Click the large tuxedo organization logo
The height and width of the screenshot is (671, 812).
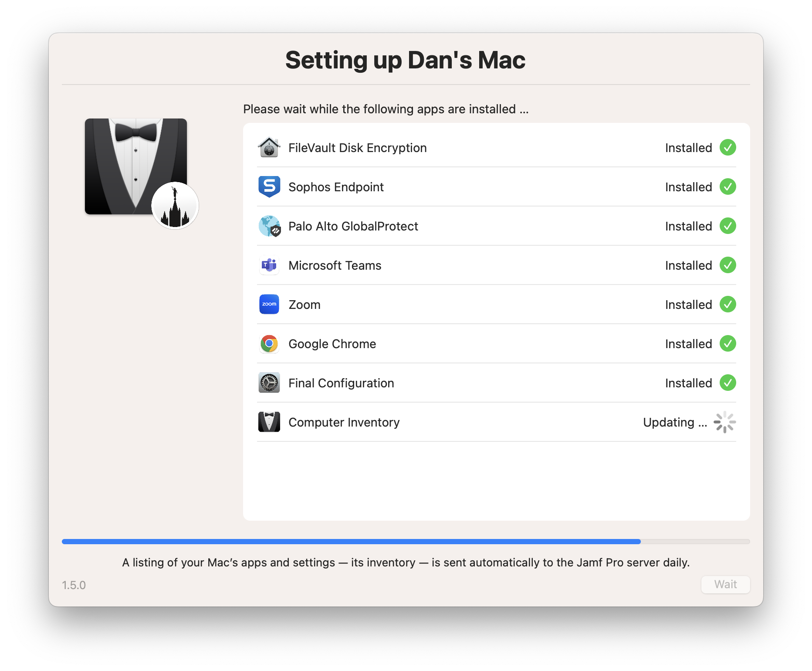(135, 167)
